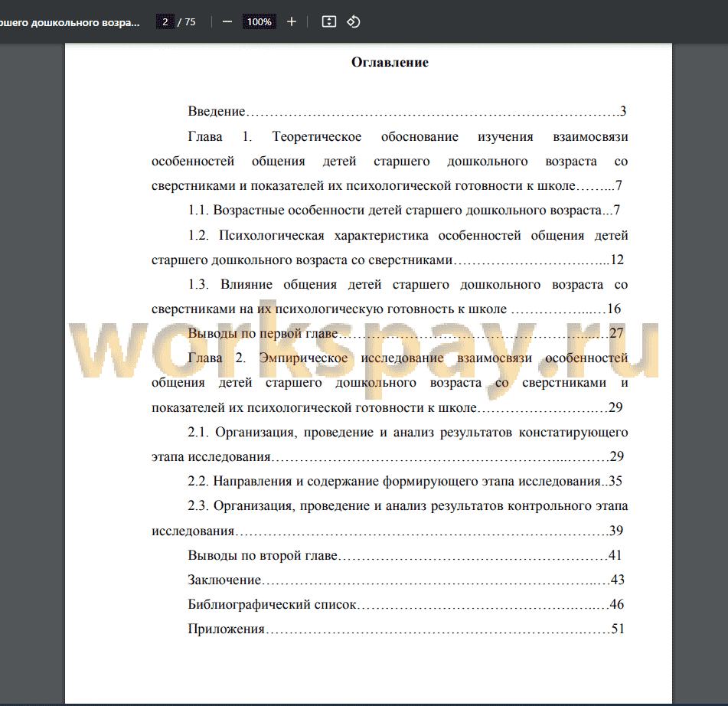728x706 pixels.
Task: Click the 'Оглавление' heading
Action: [x=390, y=62]
